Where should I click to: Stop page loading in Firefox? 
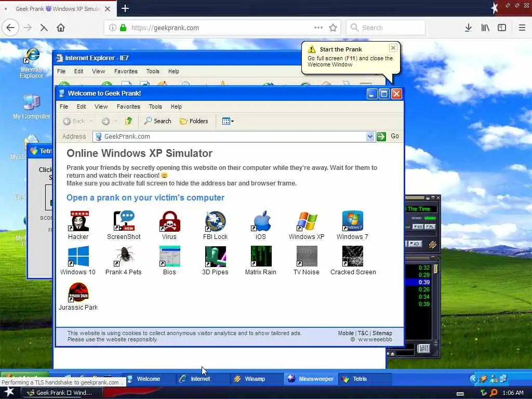(44, 28)
